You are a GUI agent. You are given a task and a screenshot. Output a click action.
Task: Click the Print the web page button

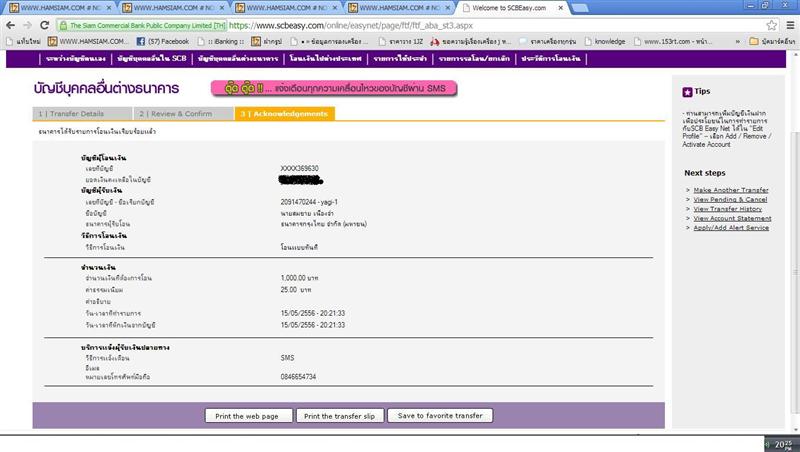click(248, 416)
